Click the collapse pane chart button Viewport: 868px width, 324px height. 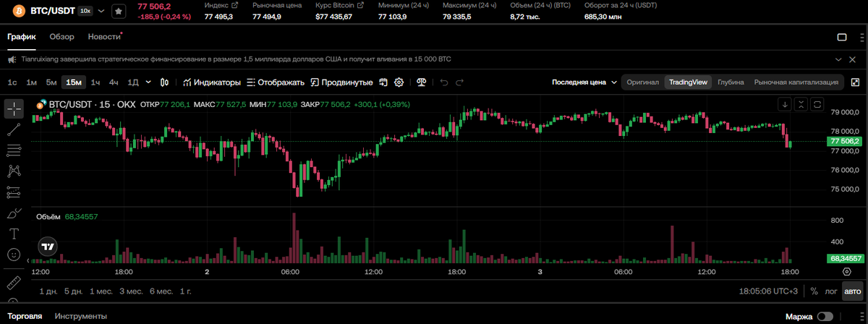tap(801, 104)
